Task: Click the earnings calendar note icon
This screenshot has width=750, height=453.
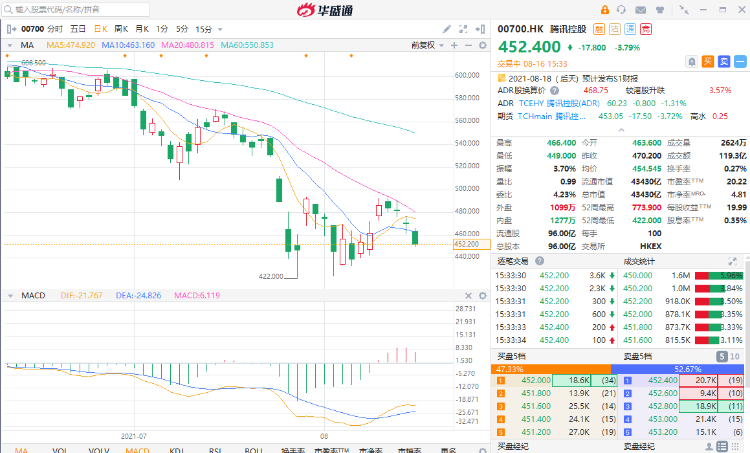Action: [501, 78]
